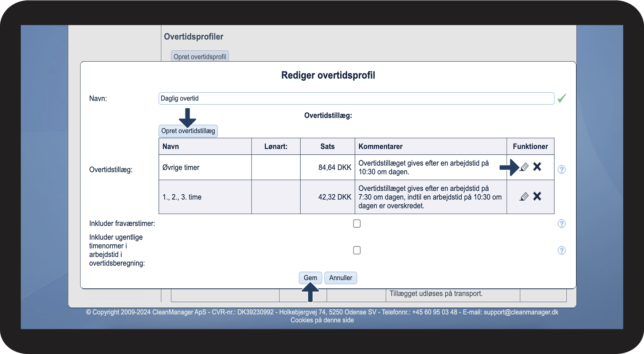
Task: Edit the 1., 2., 3. time supplement
Action: (x=524, y=197)
